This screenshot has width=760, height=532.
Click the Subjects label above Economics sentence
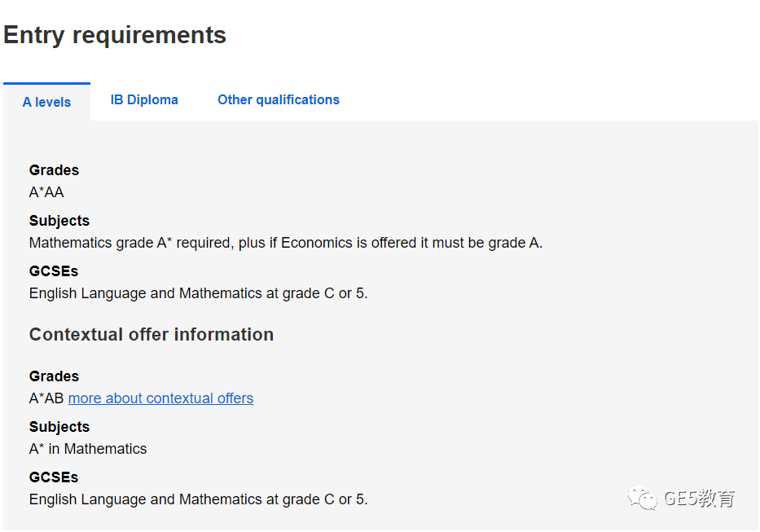pyautogui.click(x=59, y=221)
